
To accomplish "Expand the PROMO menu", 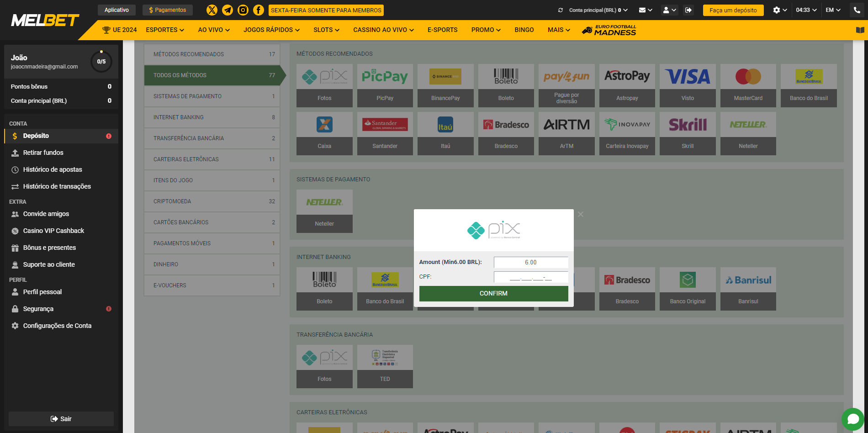I will [x=486, y=30].
